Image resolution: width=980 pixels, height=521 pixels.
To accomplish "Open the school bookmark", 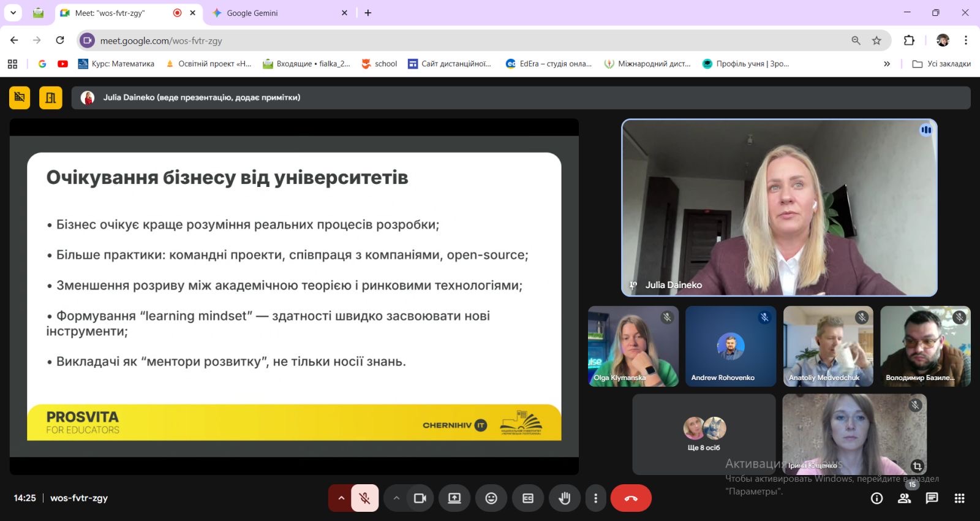I will pyautogui.click(x=380, y=64).
